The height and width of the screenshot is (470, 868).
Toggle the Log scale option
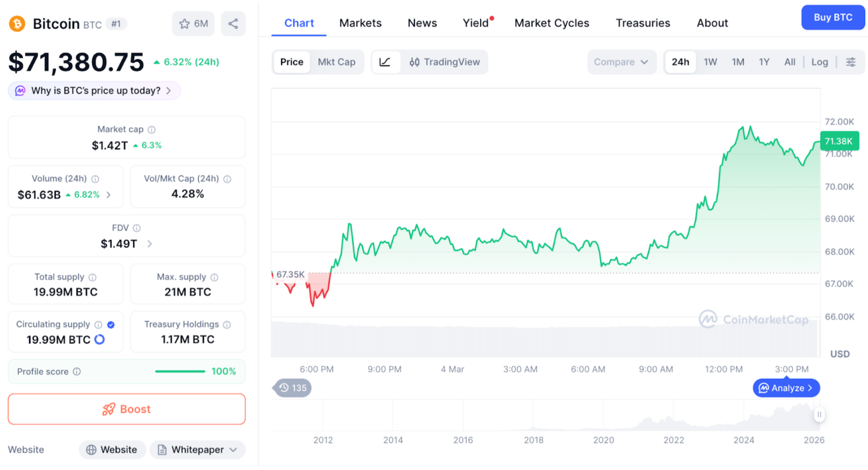[x=820, y=62]
